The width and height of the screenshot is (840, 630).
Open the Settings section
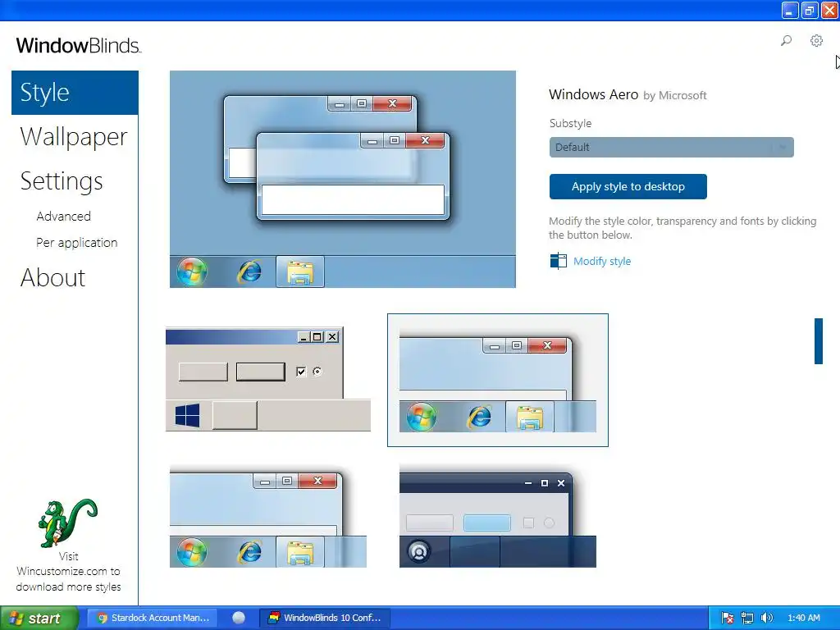(x=62, y=181)
